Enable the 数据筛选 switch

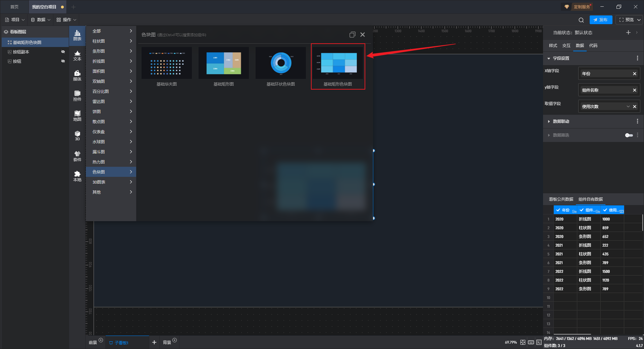[x=629, y=135]
